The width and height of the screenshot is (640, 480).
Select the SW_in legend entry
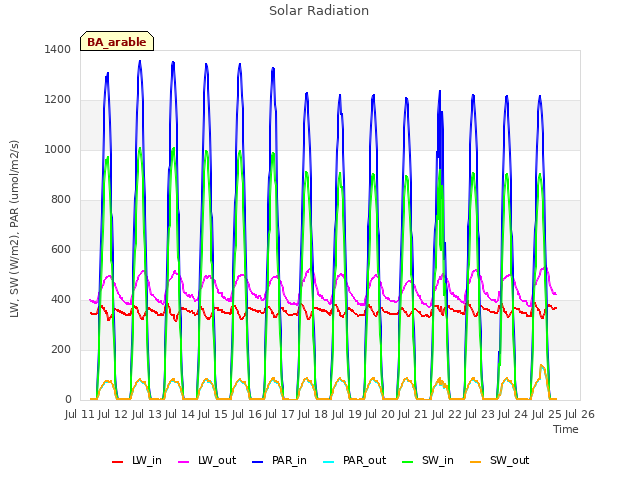428,460
